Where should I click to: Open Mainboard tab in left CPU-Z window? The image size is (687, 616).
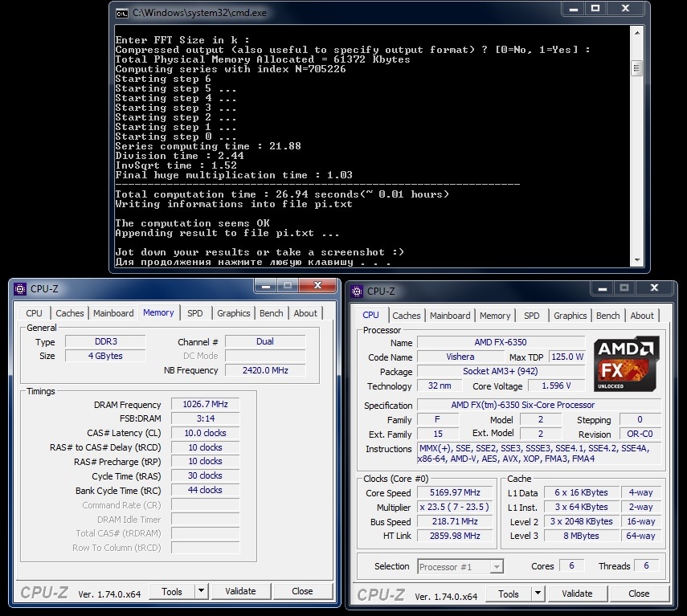click(113, 313)
